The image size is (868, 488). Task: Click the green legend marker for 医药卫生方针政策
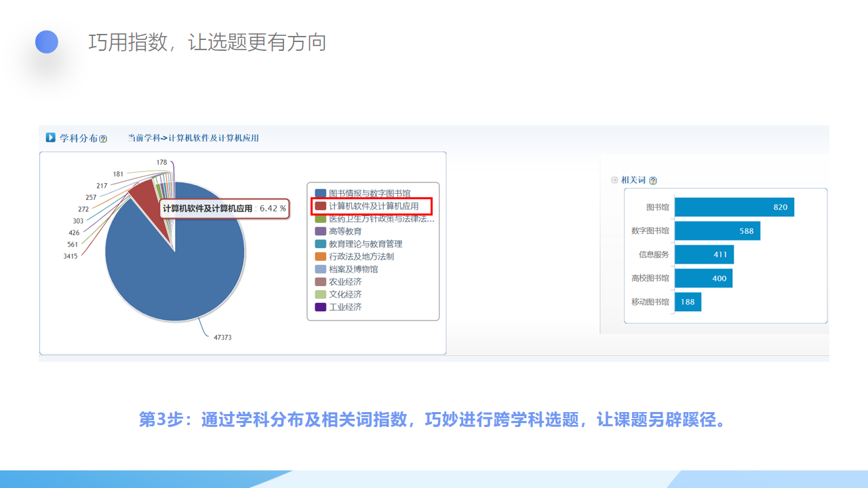click(320, 219)
